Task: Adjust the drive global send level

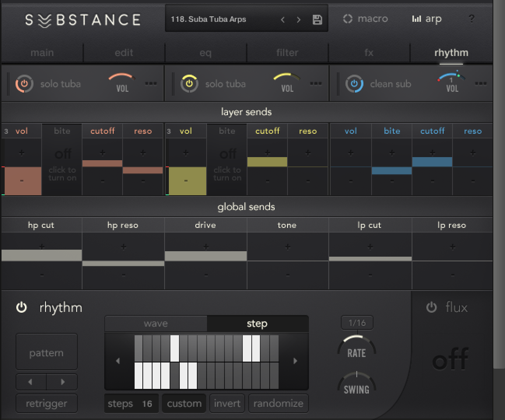Action: pos(205,255)
